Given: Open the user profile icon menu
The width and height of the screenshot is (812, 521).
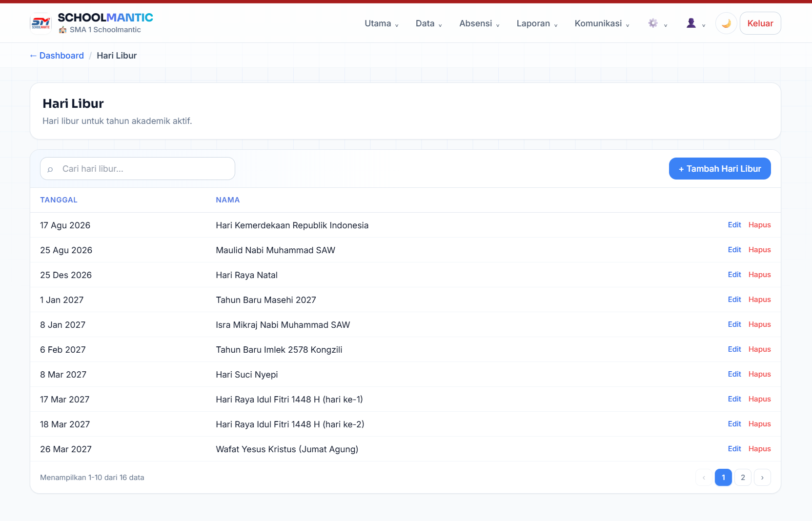Looking at the screenshot, I should (x=696, y=23).
